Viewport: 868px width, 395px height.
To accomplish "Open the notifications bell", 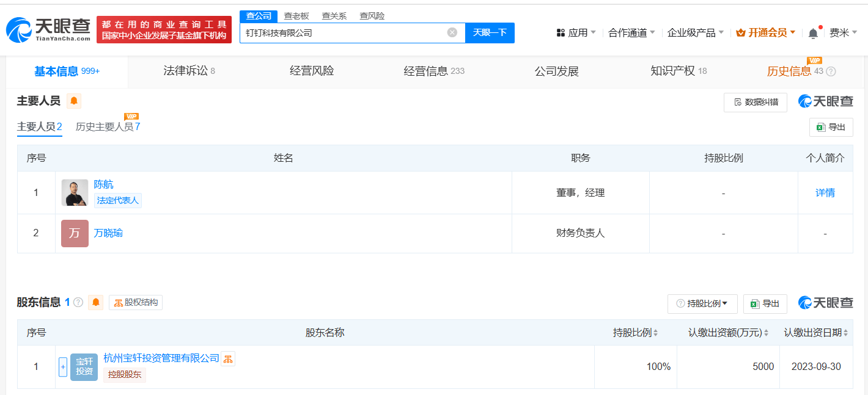I will (813, 34).
